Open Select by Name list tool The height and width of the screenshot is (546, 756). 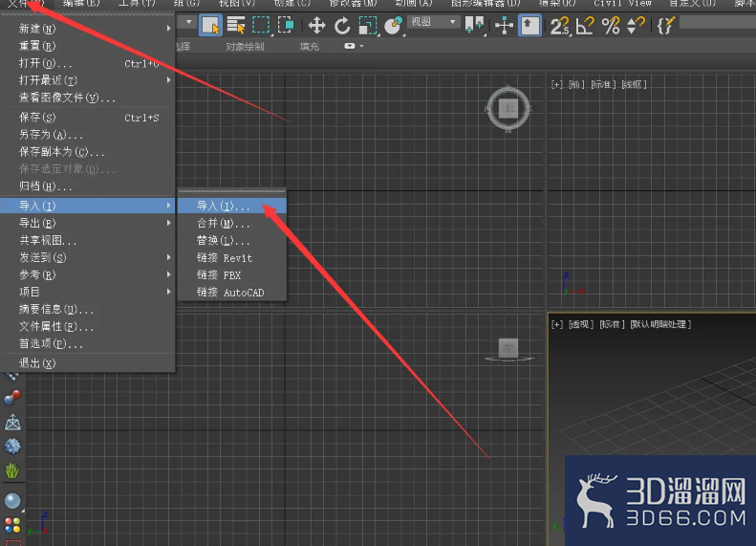[x=236, y=25]
